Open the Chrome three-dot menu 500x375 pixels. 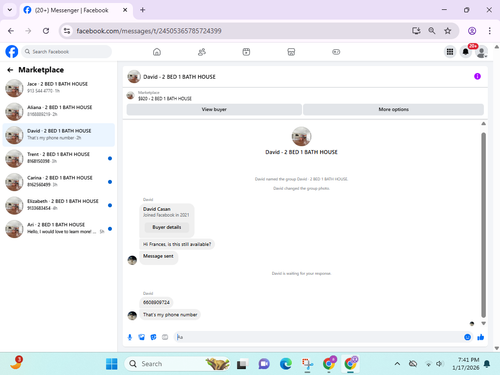[x=489, y=31]
